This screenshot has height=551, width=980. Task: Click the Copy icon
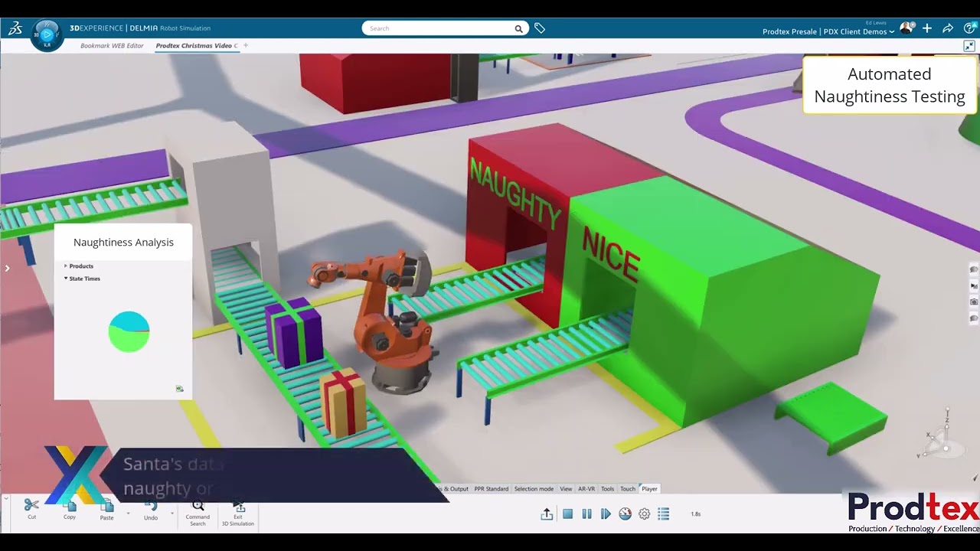click(70, 505)
